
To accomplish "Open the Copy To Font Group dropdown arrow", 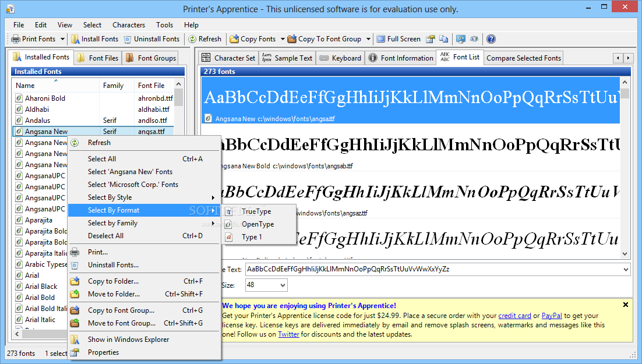I will pyautogui.click(x=368, y=39).
